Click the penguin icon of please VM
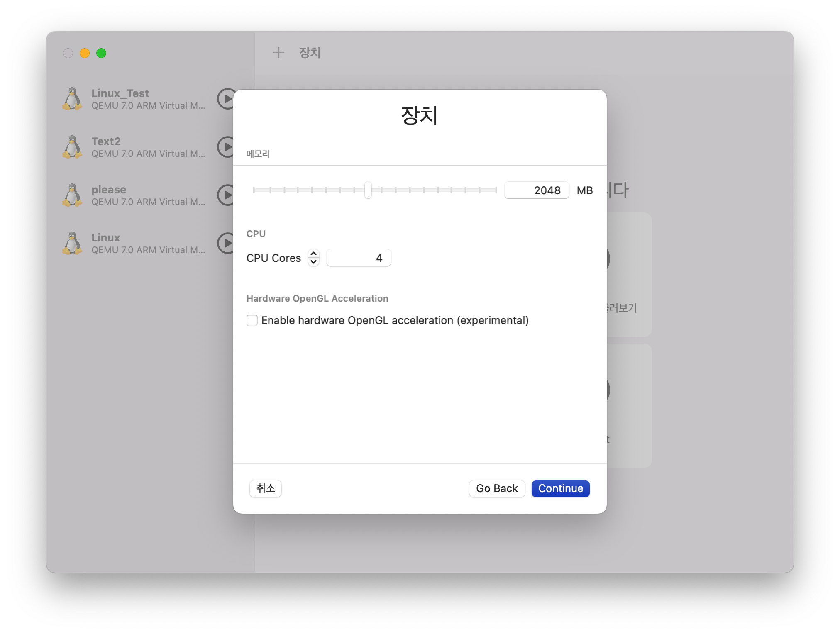This screenshot has width=840, height=634. (72, 195)
